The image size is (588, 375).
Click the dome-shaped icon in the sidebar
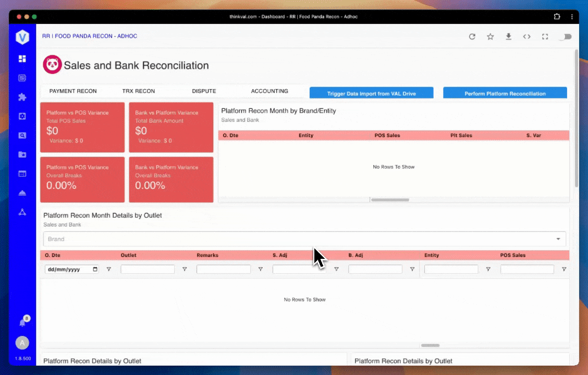(x=22, y=193)
